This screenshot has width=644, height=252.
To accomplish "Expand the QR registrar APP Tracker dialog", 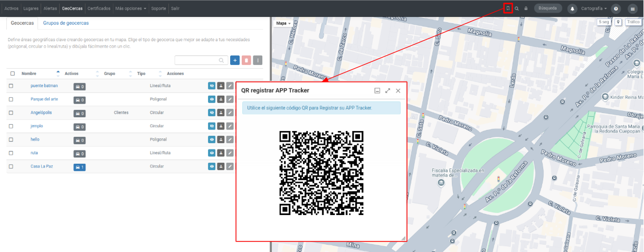I will coord(388,91).
